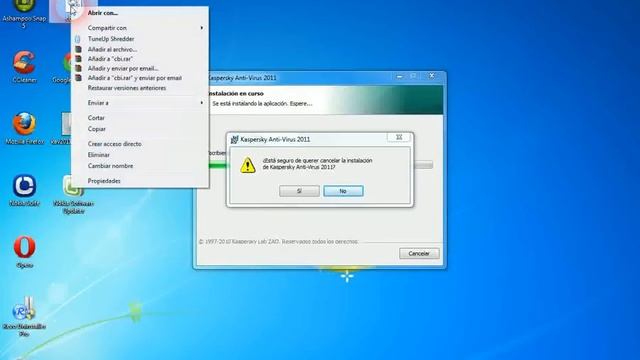Click the WinRAR icon beside Añadir al archivo
The width and height of the screenshot is (640, 360).
pos(78,49)
